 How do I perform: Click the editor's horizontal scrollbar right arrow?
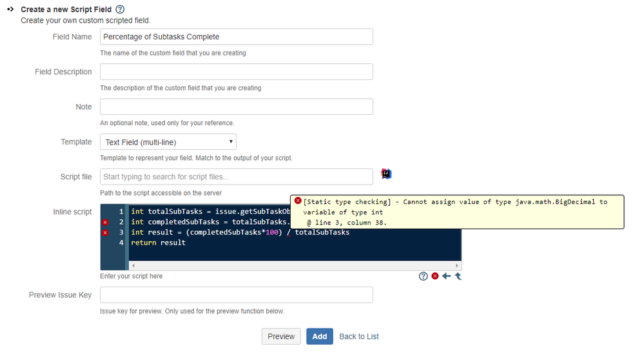point(456,265)
